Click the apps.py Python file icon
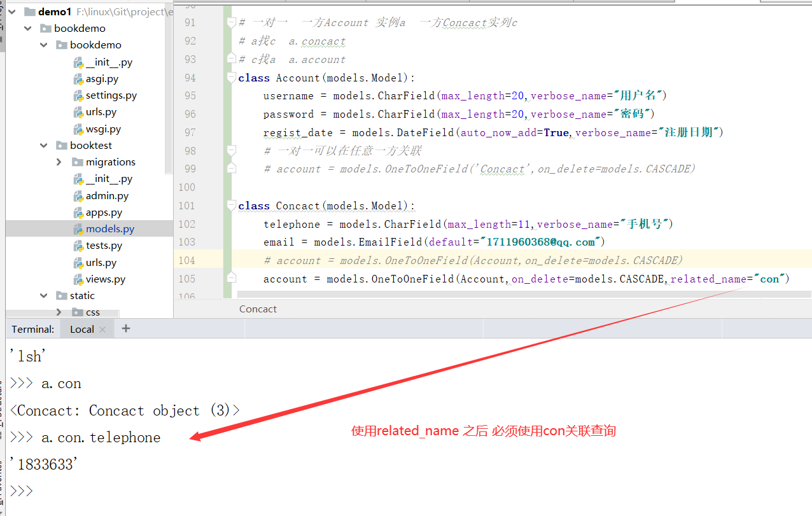 [78, 212]
